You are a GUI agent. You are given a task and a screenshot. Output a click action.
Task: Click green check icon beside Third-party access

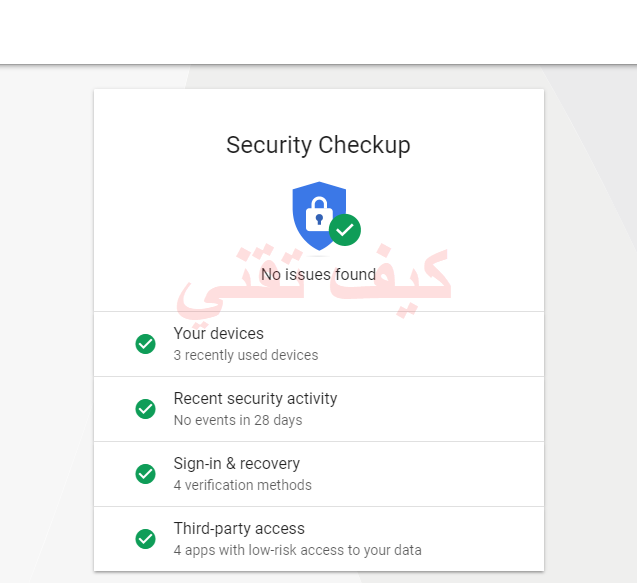tap(145, 539)
